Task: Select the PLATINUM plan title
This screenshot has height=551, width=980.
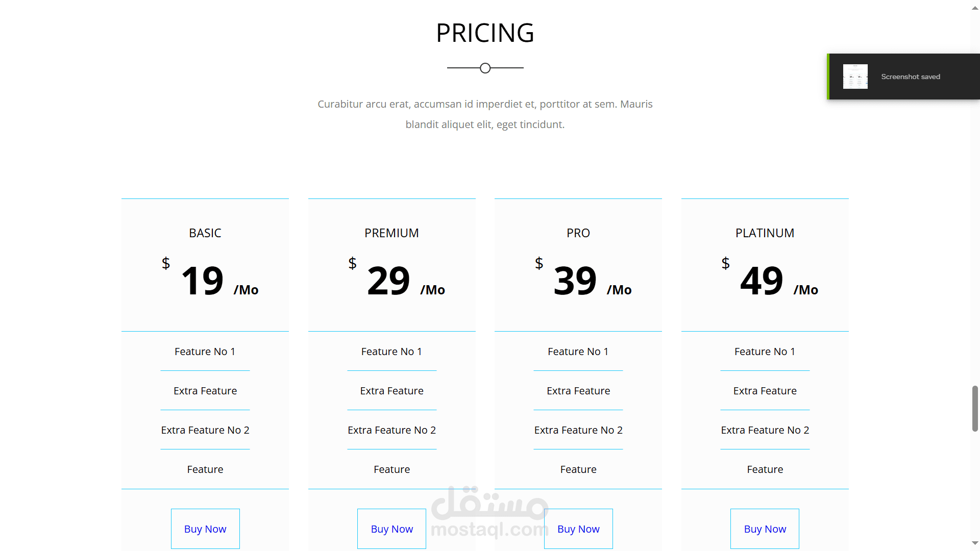Action: (x=765, y=233)
